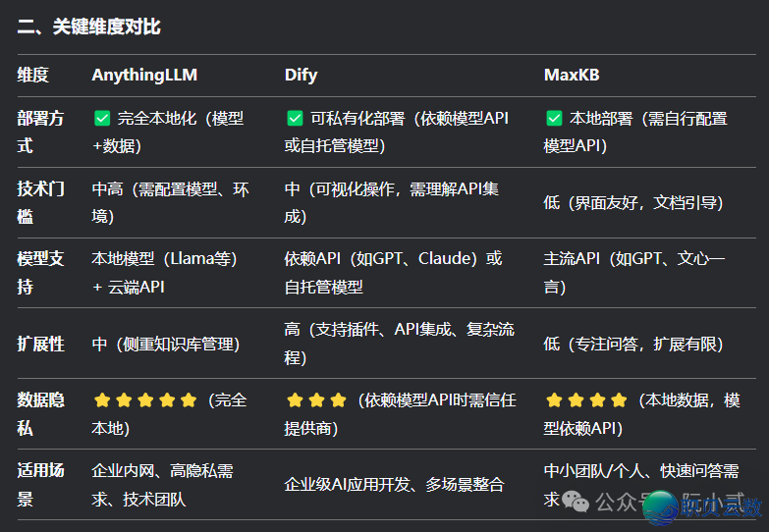The image size is (769, 532).
Task: Click the cell 主流API（如GPT、文心一言）
Action: tap(634, 273)
